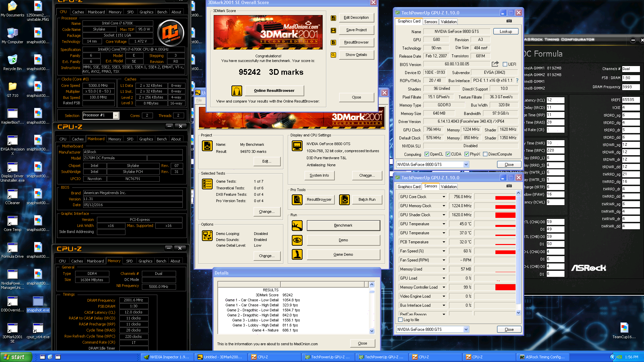Toggle the PhysX checkbox in GPU-Z
Image resolution: width=644 pixels, height=362 pixels.
[x=467, y=154]
